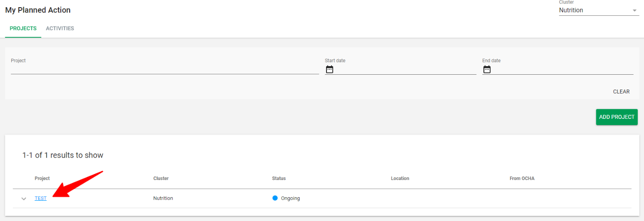Open the TEST project link
Image resolution: width=644 pixels, height=221 pixels.
(40, 198)
